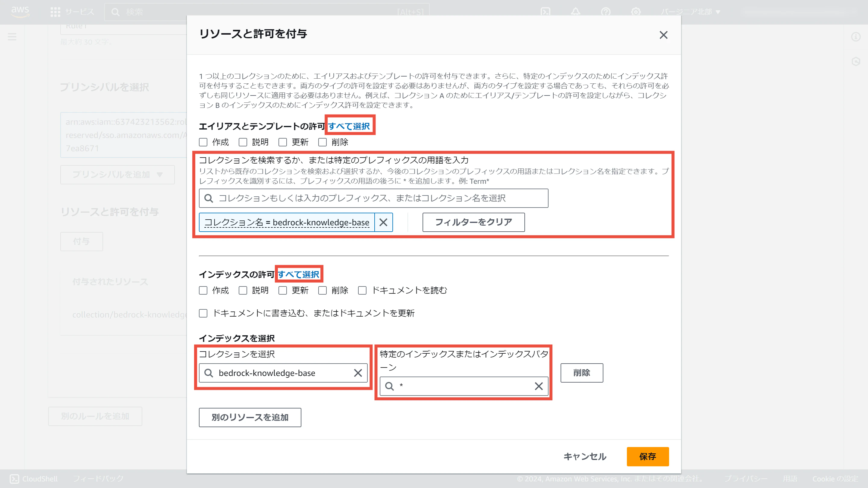Click すべて選択 for alias and template permissions

[x=349, y=126]
